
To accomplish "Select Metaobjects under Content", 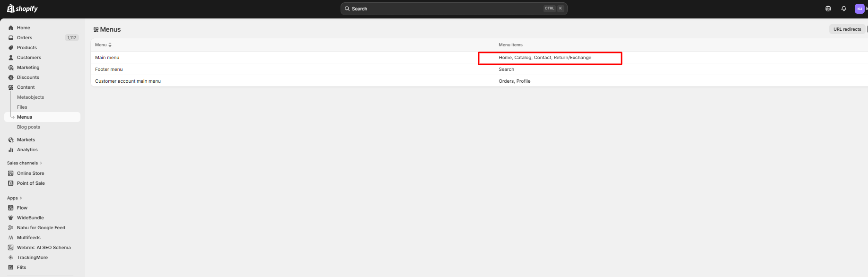I will [x=30, y=97].
